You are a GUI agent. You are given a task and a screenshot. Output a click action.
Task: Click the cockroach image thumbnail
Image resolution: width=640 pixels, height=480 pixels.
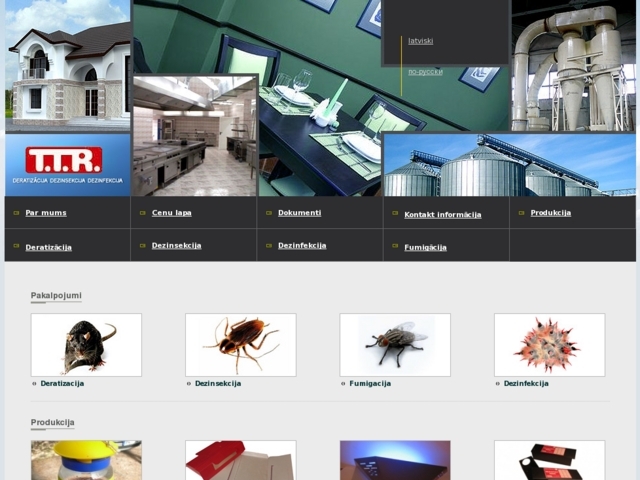[x=241, y=345]
